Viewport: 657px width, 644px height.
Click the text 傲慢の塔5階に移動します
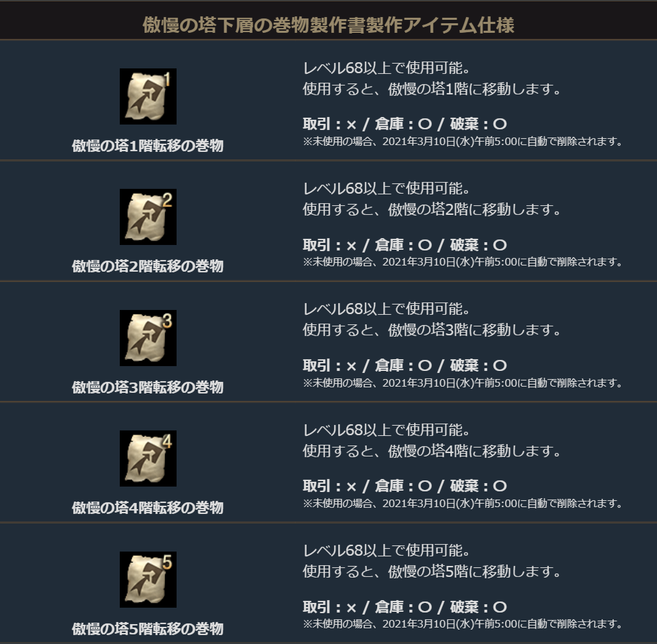[x=474, y=571]
